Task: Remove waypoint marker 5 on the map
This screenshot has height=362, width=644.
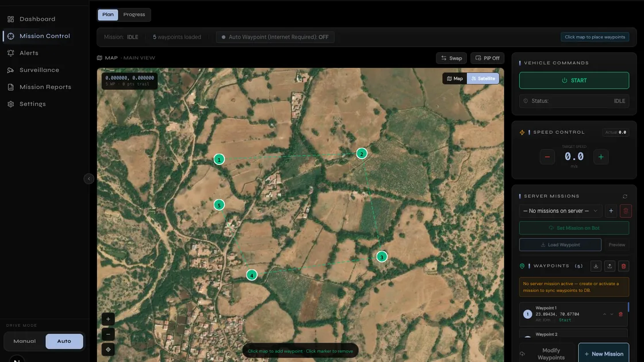Action: point(219,205)
